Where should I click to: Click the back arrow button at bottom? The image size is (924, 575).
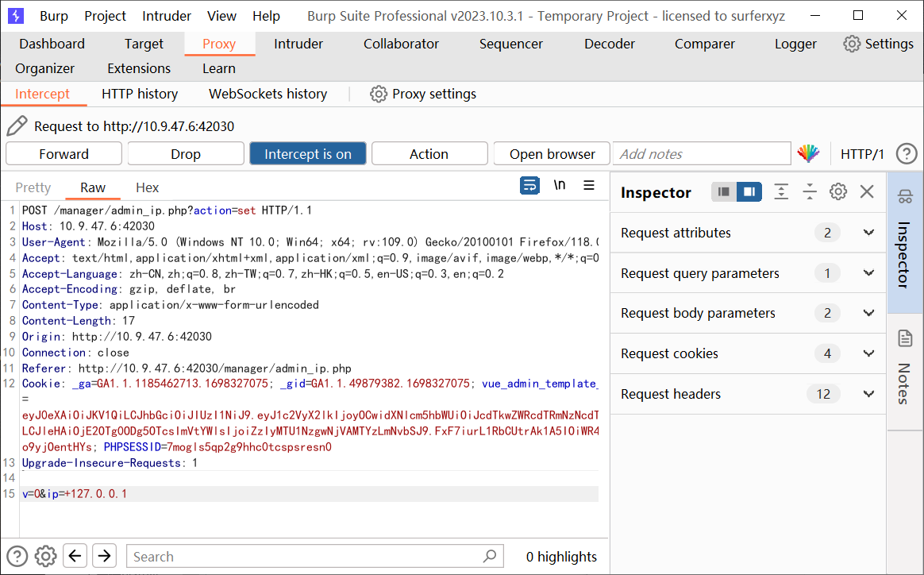pyautogui.click(x=75, y=555)
